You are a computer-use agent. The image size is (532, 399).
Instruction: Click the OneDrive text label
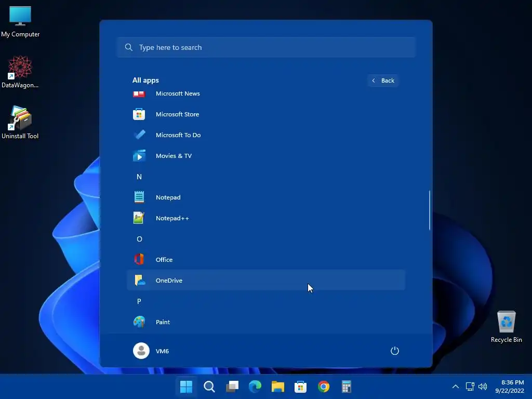coord(169,280)
